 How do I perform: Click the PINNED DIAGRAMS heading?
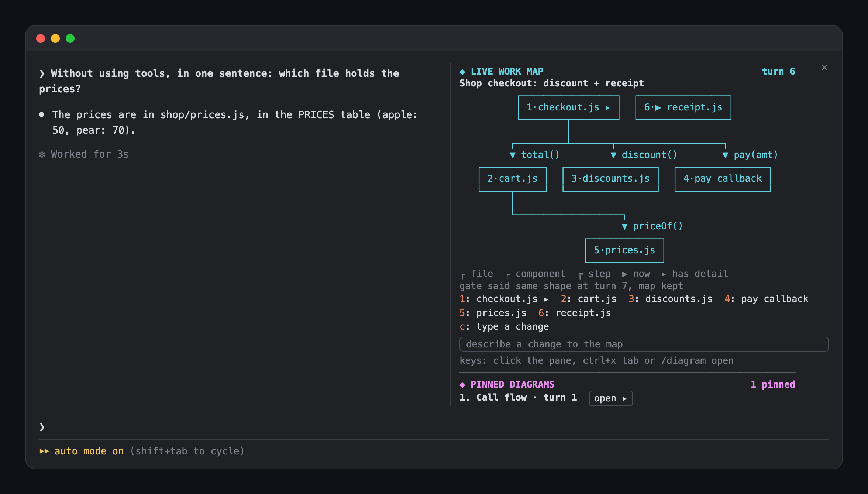[x=512, y=384]
